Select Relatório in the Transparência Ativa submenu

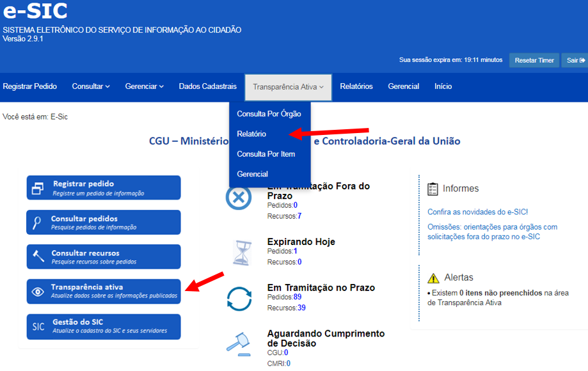tap(251, 134)
